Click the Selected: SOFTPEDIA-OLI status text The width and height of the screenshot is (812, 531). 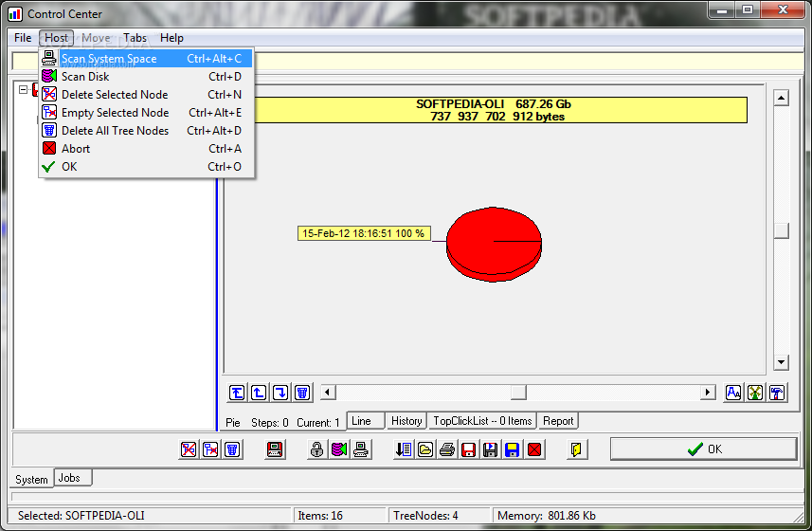(81, 516)
